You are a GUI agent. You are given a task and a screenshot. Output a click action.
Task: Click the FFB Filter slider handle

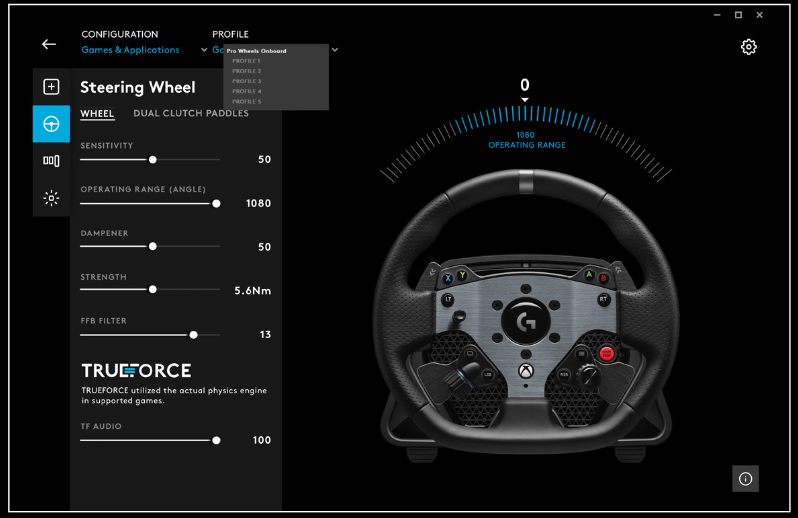click(193, 335)
